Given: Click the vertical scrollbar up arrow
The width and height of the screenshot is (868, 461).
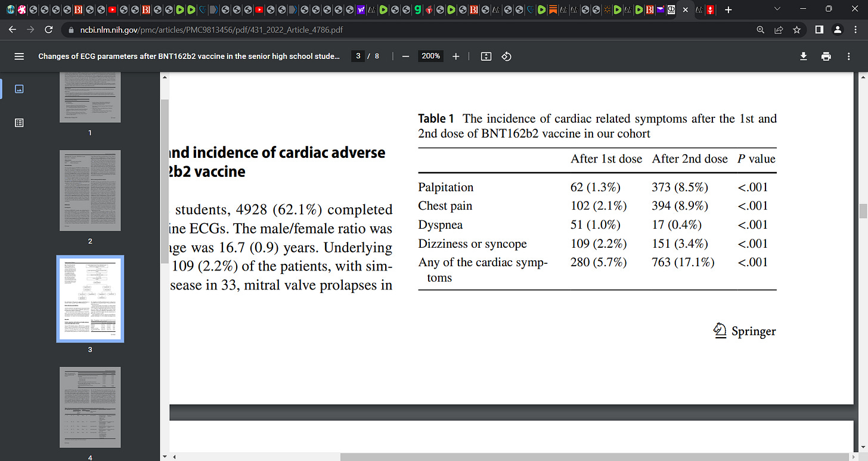Looking at the screenshot, I should click(x=862, y=77).
